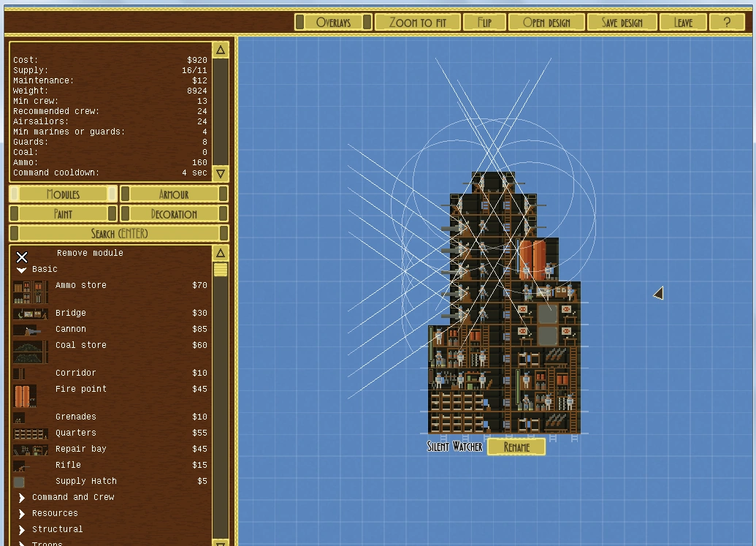The image size is (756, 546).
Task: Pick the Cannon module icon
Action: 27,330
